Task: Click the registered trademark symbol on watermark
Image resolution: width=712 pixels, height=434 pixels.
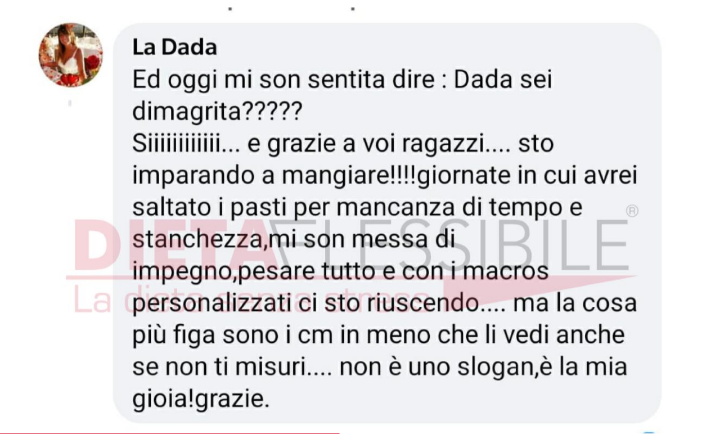Action: [632, 211]
